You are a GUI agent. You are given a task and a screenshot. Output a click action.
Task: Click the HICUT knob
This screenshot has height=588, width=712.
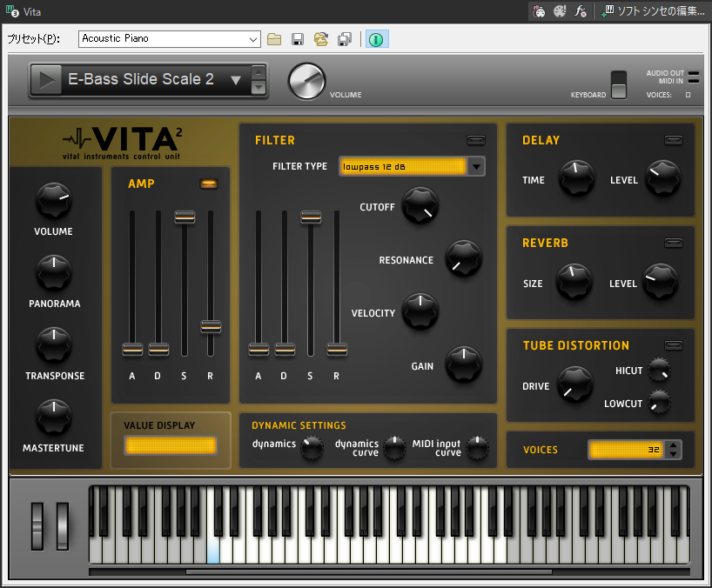tap(659, 370)
